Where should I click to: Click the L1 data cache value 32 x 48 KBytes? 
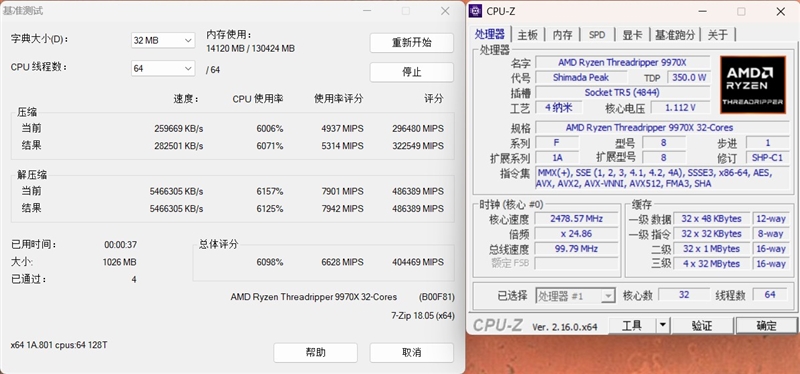[711, 218]
